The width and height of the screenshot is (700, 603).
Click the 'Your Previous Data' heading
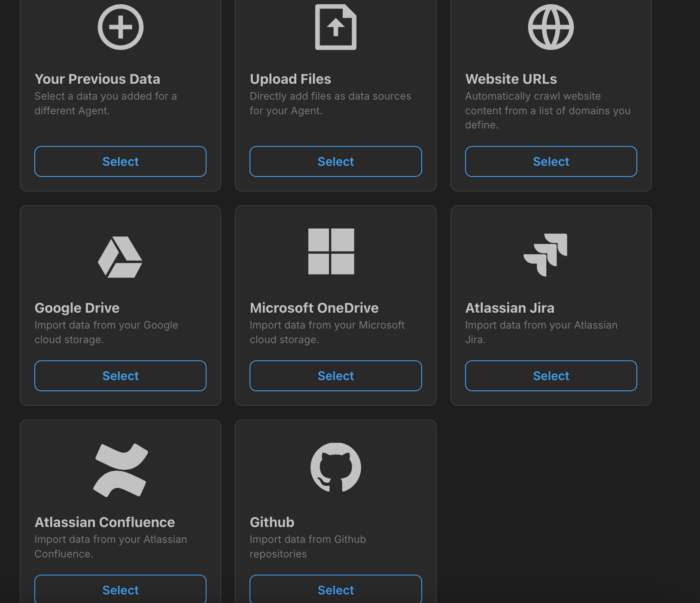click(x=97, y=79)
